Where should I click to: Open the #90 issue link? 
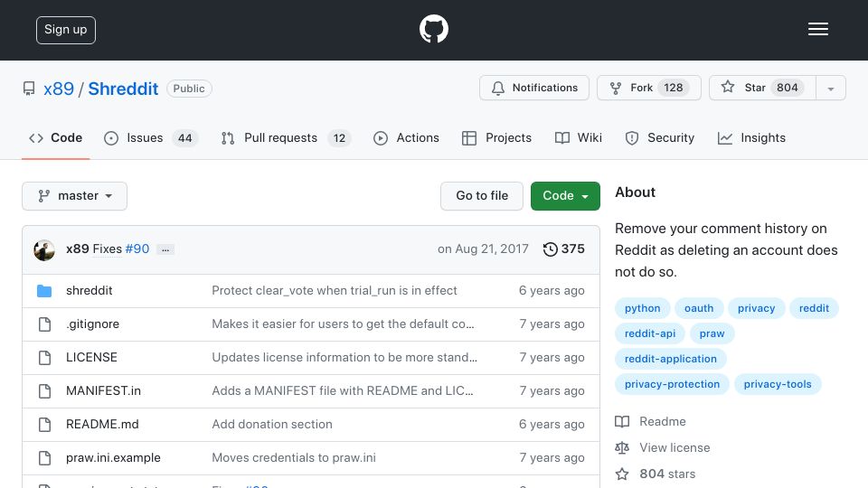tap(137, 249)
